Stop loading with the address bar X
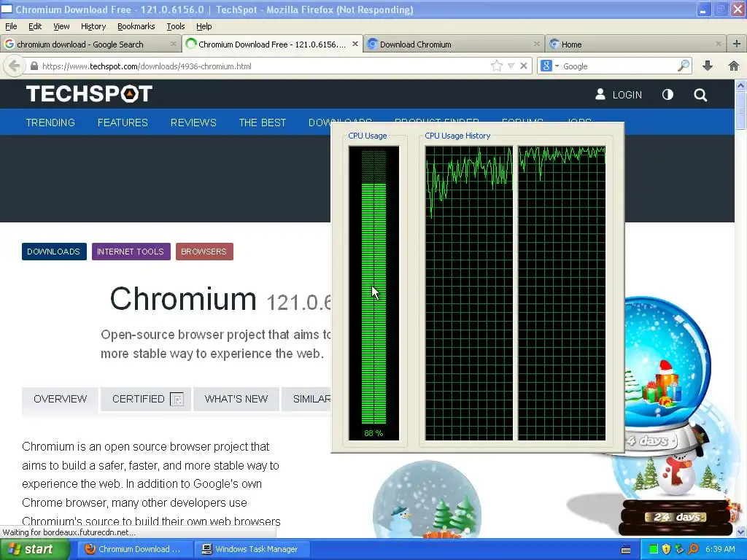Image resolution: width=747 pixels, height=560 pixels. (x=524, y=66)
